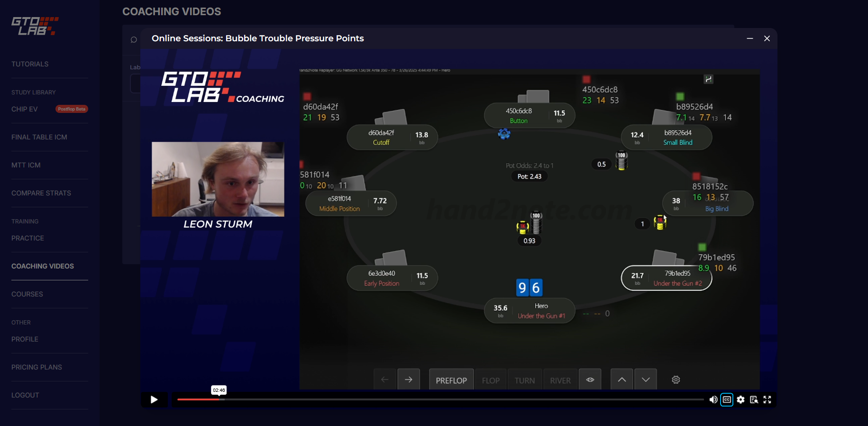The height and width of the screenshot is (426, 868).
Task: Open video player settings gear
Action: (740, 399)
